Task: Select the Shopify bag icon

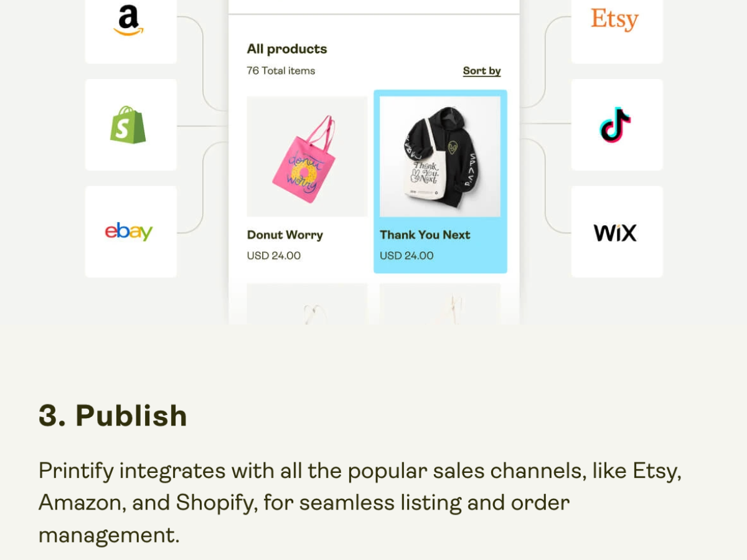Action: point(128,124)
